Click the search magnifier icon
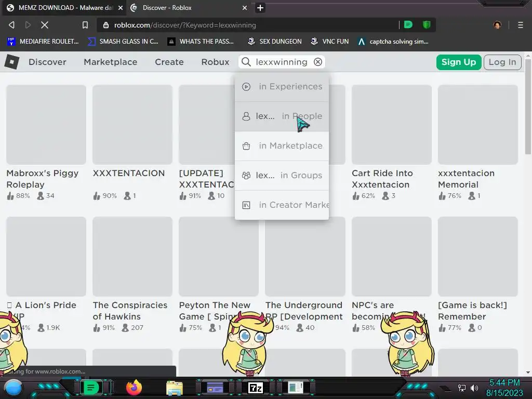The image size is (532, 399). pyautogui.click(x=246, y=62)
